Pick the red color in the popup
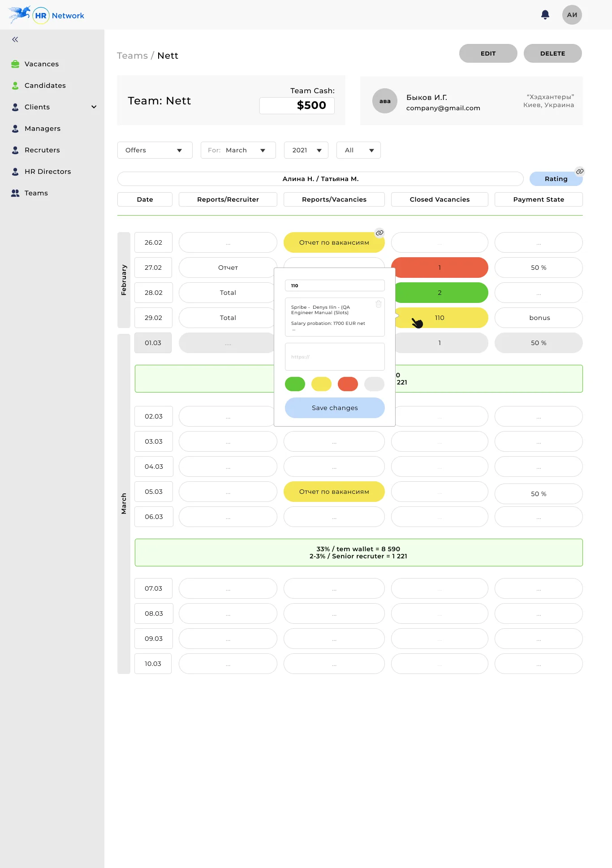 coord(348,384)
